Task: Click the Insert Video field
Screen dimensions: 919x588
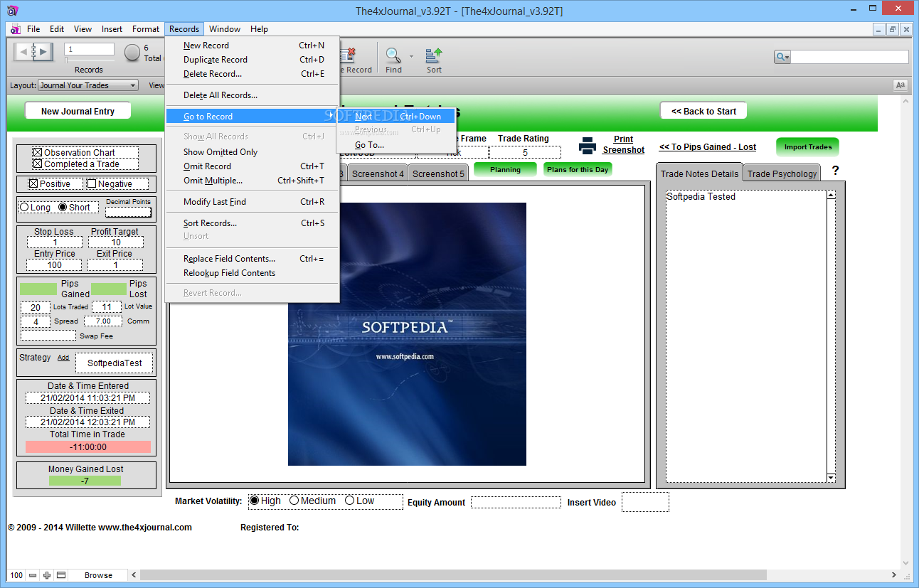Action: [x=645, y=502]
